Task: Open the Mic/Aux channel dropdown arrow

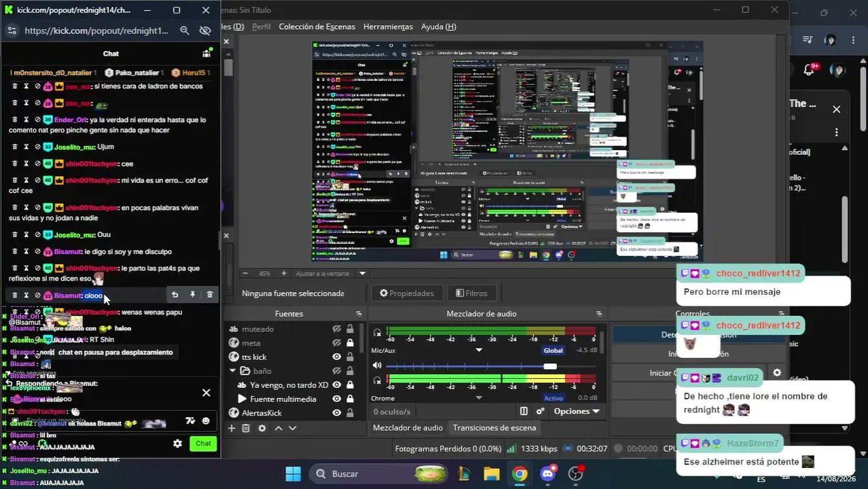Action: (479, 350)
